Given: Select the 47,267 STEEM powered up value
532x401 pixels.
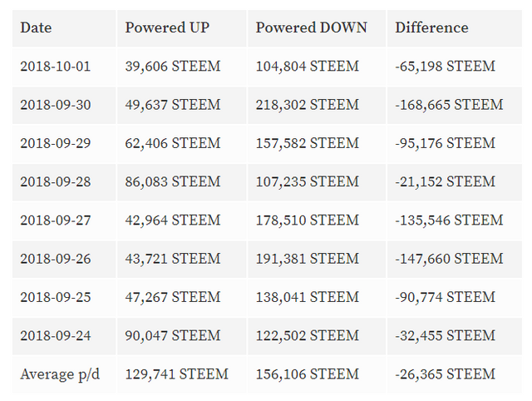Looking at the screenshot, I should pos(173,297).
